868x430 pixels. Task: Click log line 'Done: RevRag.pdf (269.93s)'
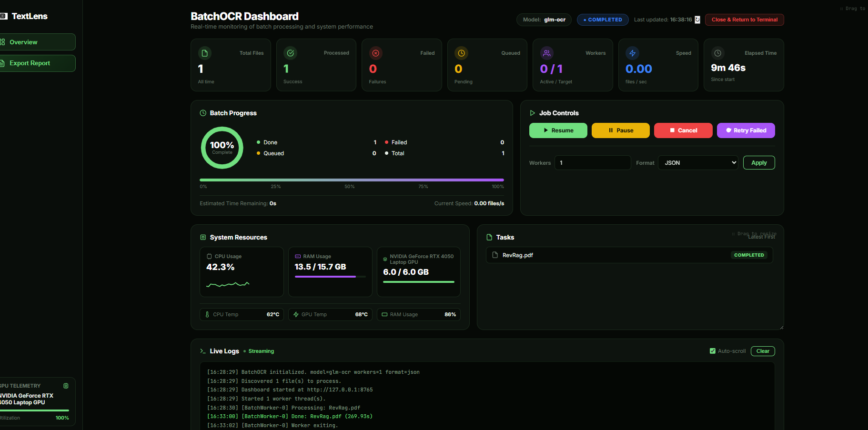click(x=290, y=416)
